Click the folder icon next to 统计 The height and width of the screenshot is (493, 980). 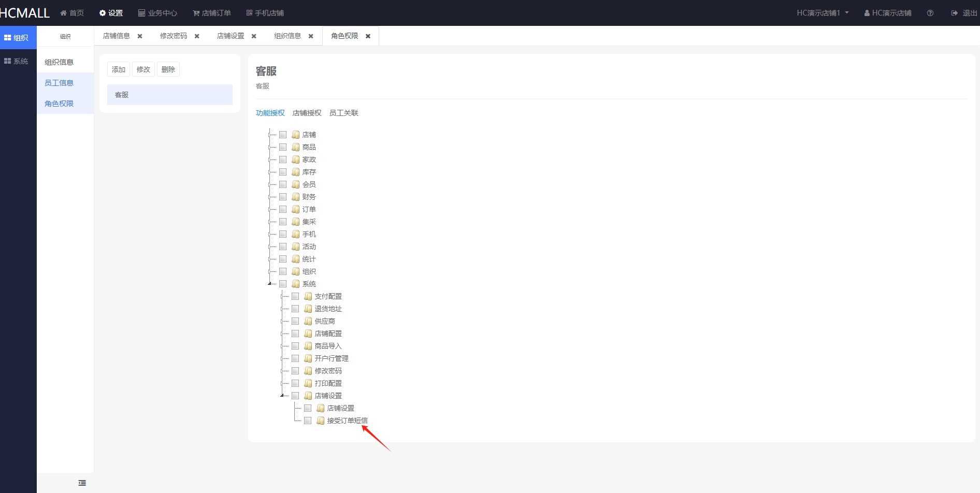coord(296,259)
